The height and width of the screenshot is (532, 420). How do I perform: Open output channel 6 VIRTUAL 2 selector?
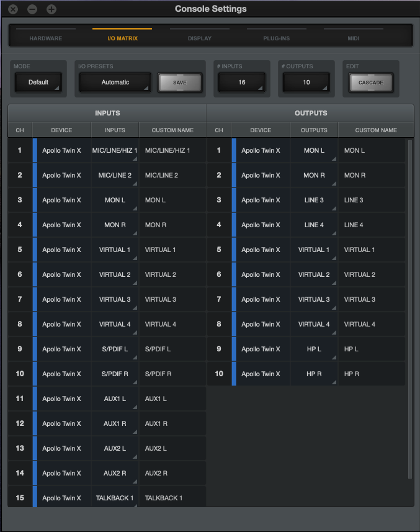click(x=314, y=274)
